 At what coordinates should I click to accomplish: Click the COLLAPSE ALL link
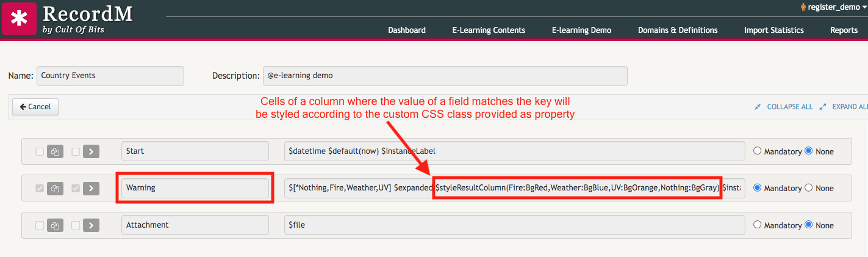[789, 107]
